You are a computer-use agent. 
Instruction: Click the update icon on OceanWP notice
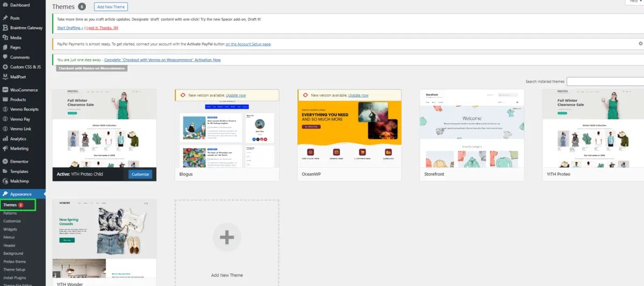pos(306,95)
